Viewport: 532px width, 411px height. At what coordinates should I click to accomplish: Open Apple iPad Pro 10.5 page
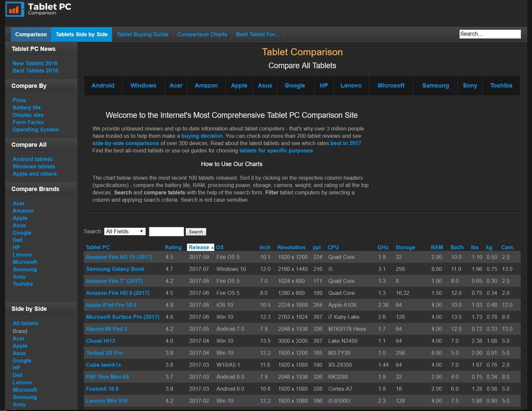pos(111,305)
